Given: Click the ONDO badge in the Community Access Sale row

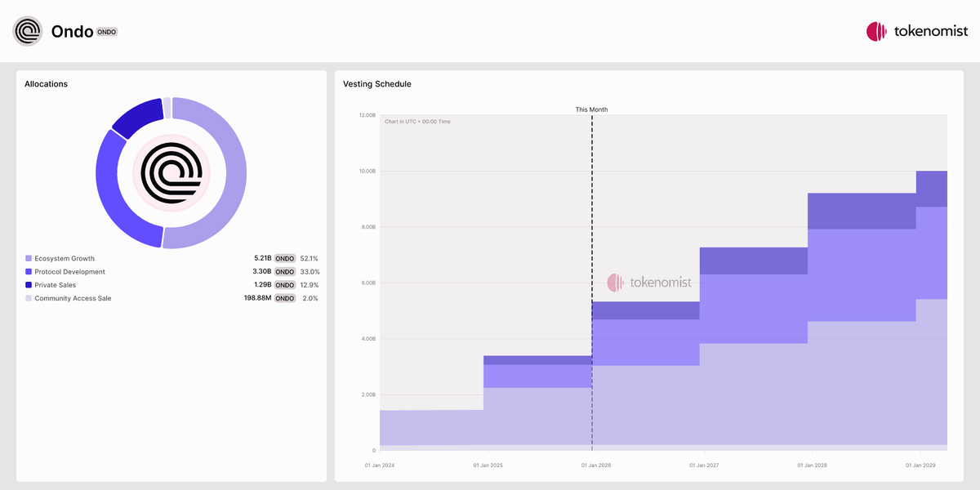Looking at the screenshot, I should coord(284,298).
